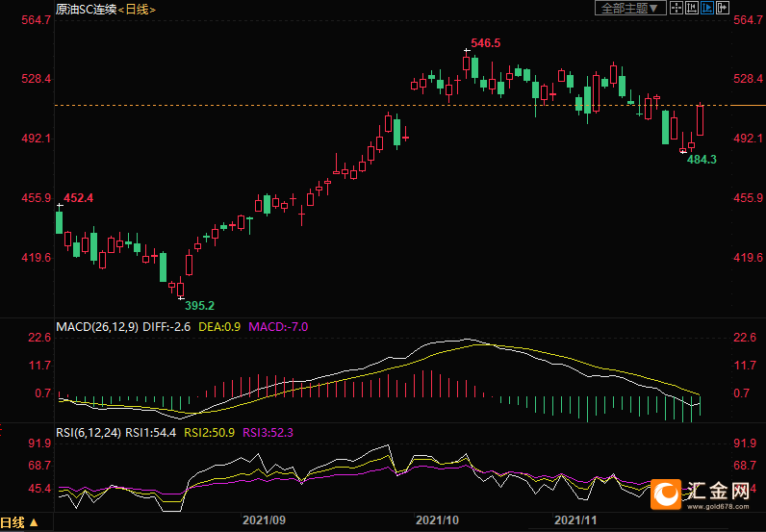766x532 pixels.
Task: Click the MACD right-axis 11.7 label
Action: click(x=745, y=365)
